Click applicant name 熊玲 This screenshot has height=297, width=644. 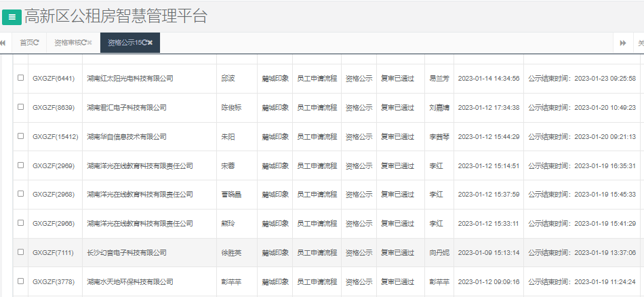[228, 224]
